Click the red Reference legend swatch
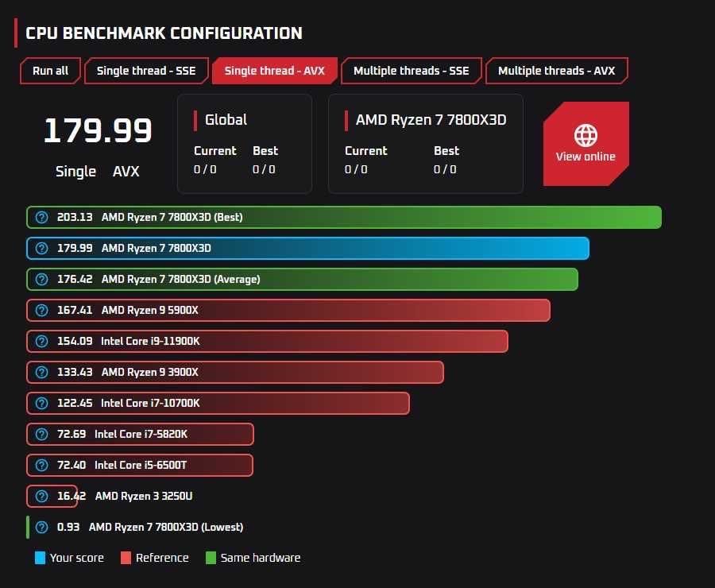 tap(126, 558)
